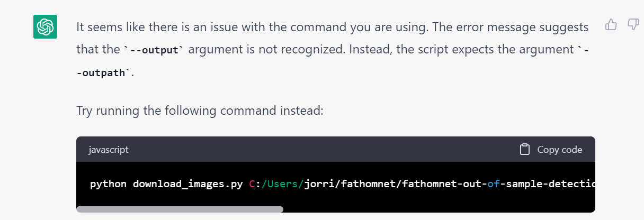
Task: Click the empty scrollbar track under the code
Action: 439,209
